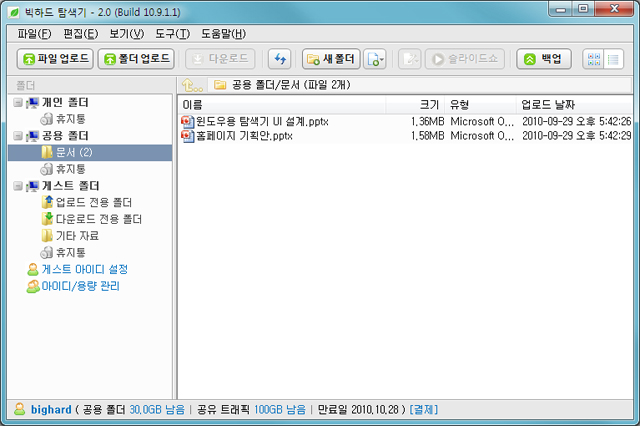
Task: Click the 백업 button
Action: pos(544,59)
